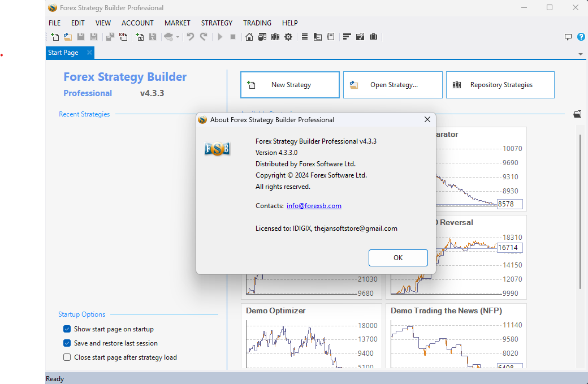588x384 pixels.
Task: Click the FSB logo in About dialog
Action: click(217, 149)
